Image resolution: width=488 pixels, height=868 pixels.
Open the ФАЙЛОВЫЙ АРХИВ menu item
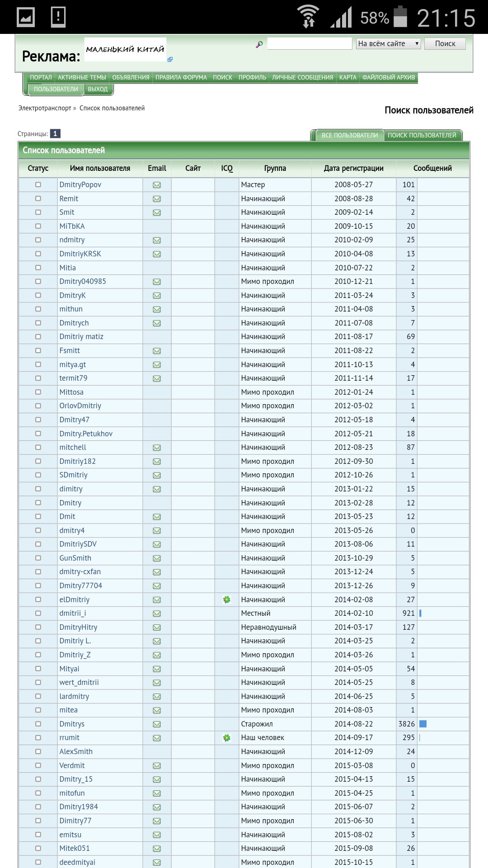(x=389, y=78)
